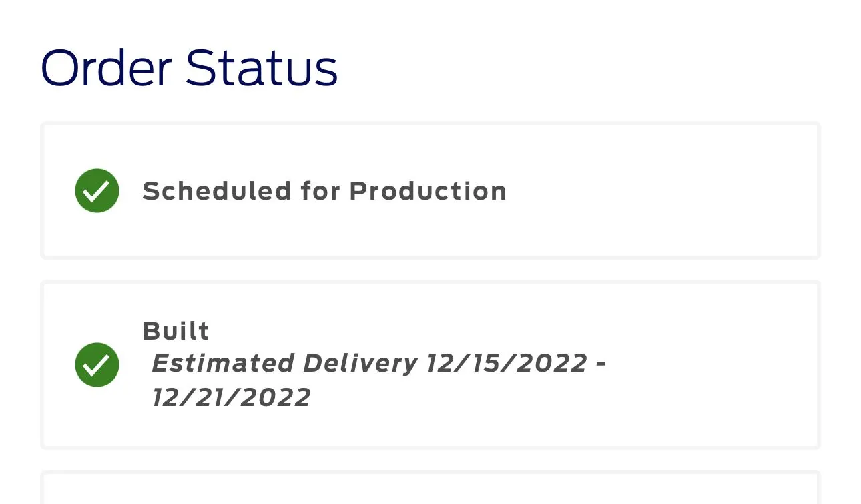Image resolution: width=861 pixels, height=504 pixels.
Task: Click the word Estimated in Built card
Action: (x=223, y=364)
